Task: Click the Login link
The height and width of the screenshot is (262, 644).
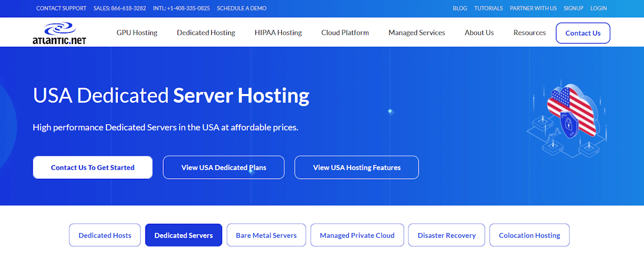Action: (598, 8)
